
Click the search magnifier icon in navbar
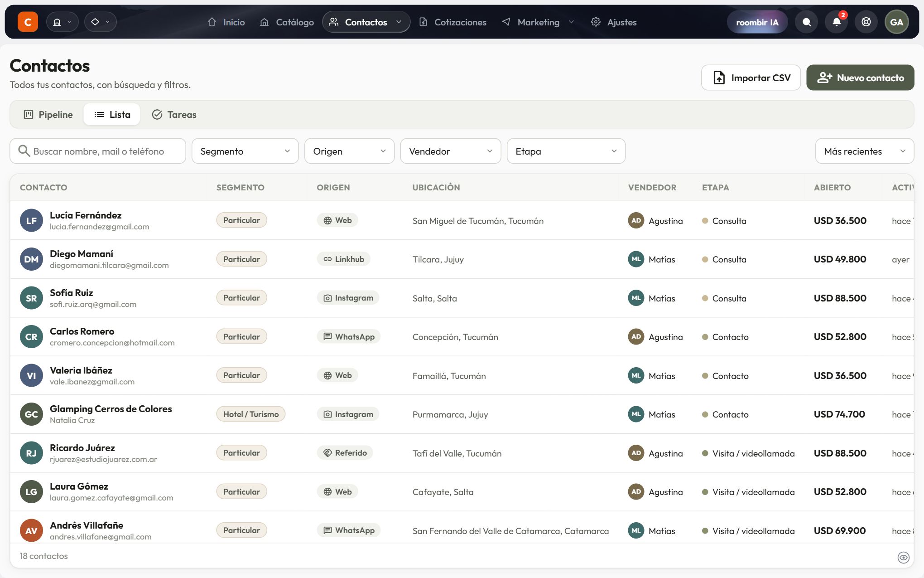tap(806, 22)
